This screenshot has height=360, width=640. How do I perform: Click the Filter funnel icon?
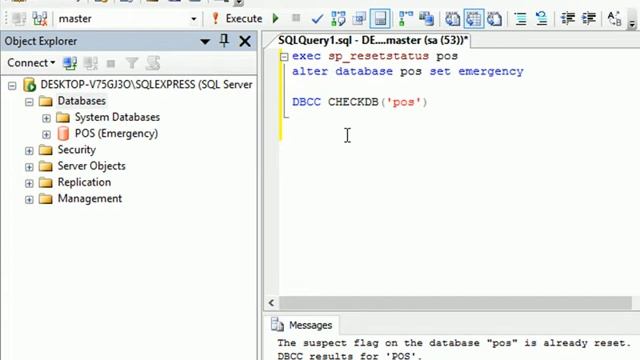point(132,63)
